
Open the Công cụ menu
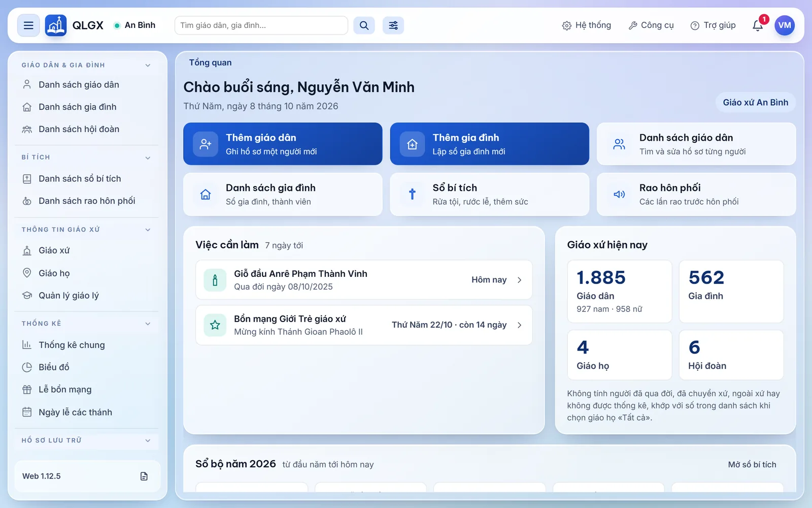click(x=651, y=25)
